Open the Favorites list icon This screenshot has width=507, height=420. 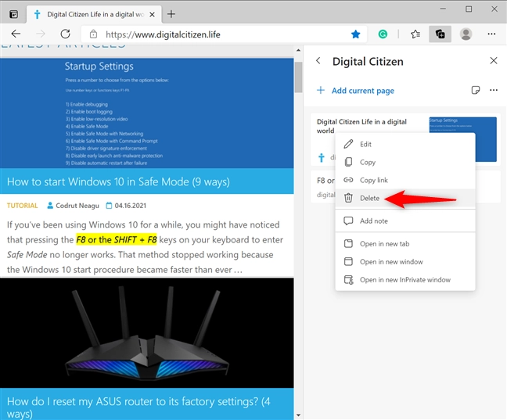click(x=415, y=34)
